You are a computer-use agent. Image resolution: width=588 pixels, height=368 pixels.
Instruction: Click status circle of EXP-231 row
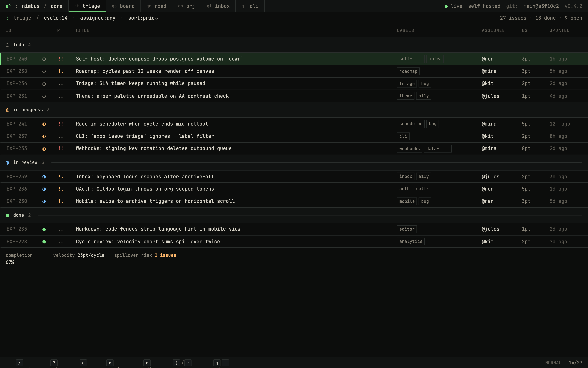[x=44, y=96]
